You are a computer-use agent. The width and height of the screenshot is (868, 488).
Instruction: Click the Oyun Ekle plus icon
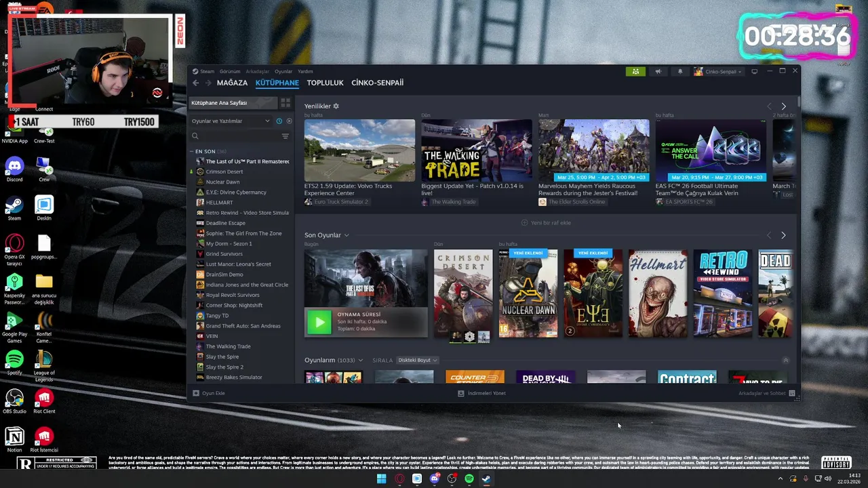196,393
